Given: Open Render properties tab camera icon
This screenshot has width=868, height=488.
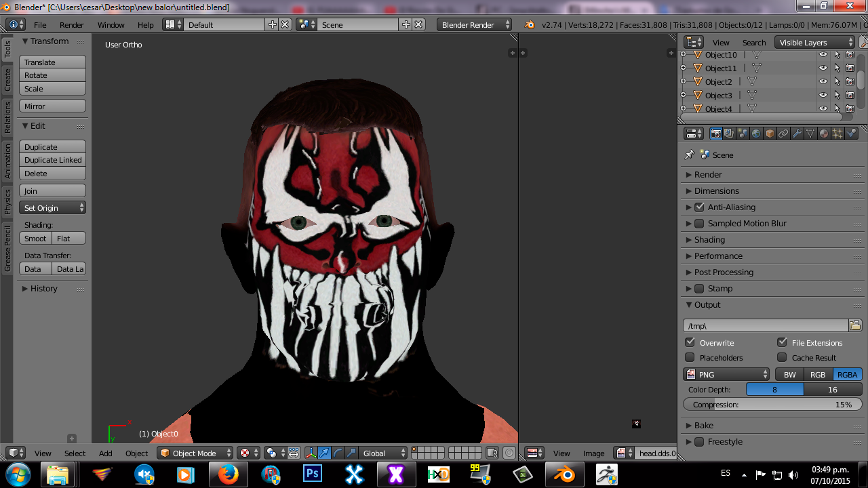Looking at the screenshot, I should 715,134.
